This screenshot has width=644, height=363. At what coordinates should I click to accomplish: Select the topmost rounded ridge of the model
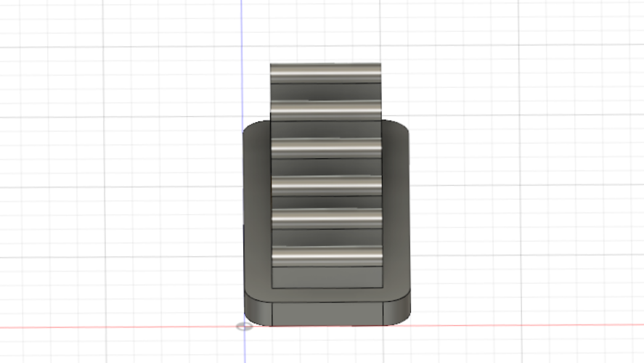[x=325, y=73]
